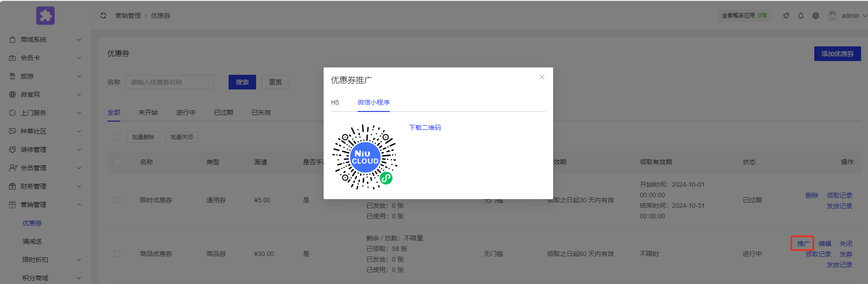Expand the 会员管理 menu chevron
868x284 pixels.
click(x=79, y=168)
